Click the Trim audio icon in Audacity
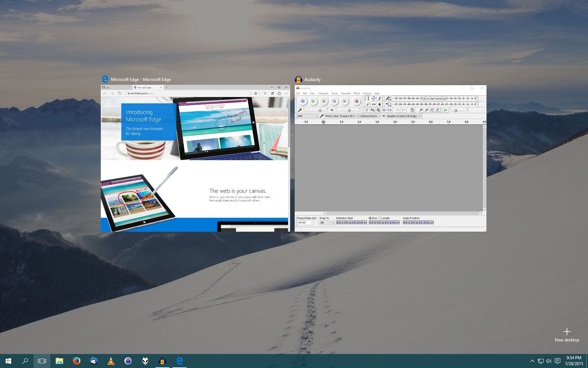 coord(384,110)
